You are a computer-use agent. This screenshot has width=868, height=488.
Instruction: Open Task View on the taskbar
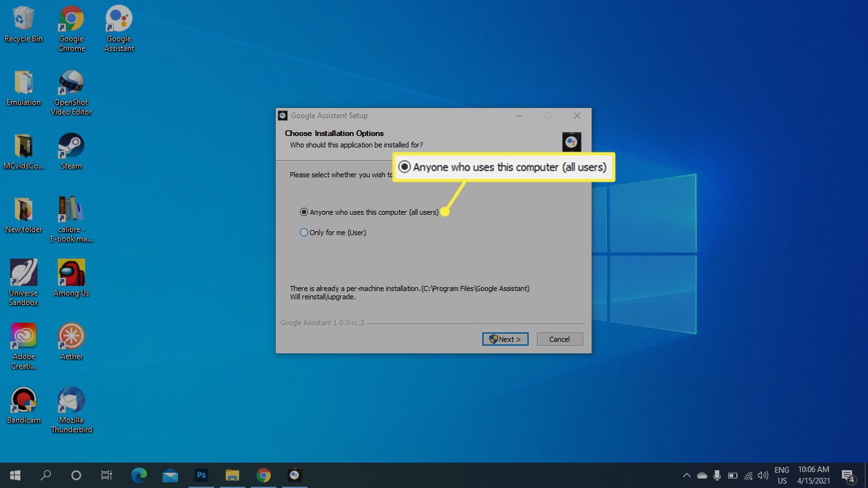pyautogui.click(x=107, y=475)
